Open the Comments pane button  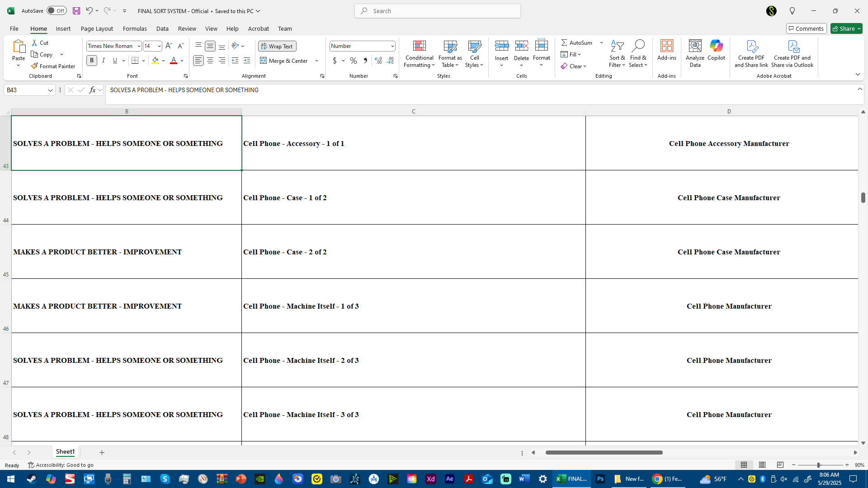806,28
